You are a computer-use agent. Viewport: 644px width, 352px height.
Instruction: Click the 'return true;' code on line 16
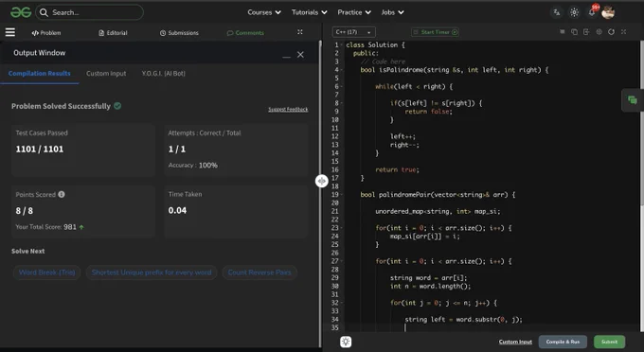click(397, 169)
